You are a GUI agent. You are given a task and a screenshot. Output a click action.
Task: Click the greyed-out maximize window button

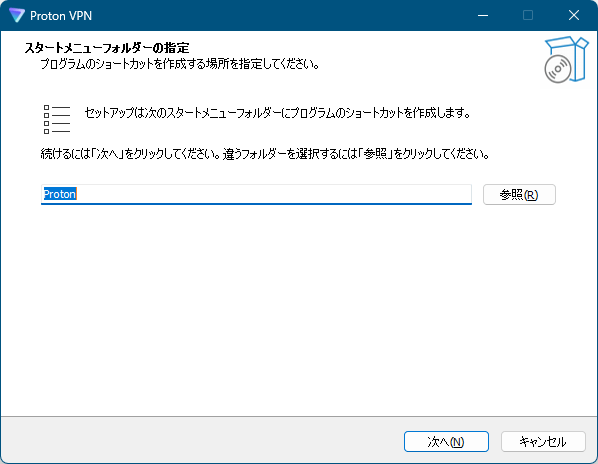pyautogui.click(x=528, y=15)
